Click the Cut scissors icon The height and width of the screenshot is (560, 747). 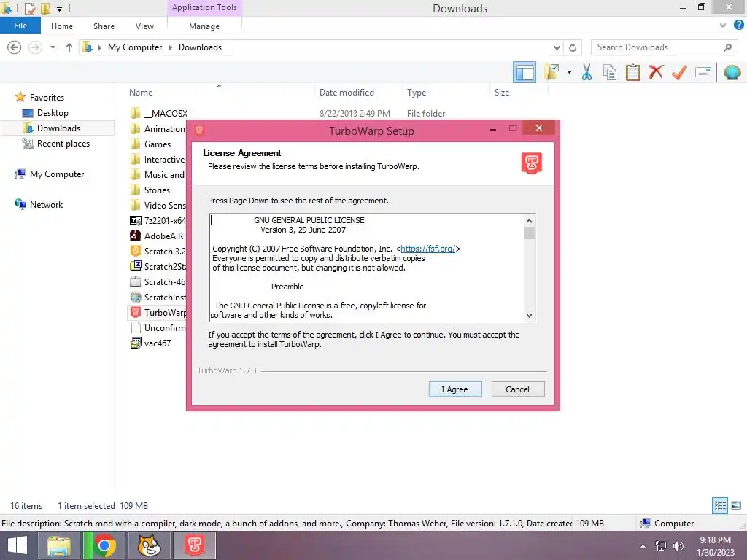click(587, 72)
